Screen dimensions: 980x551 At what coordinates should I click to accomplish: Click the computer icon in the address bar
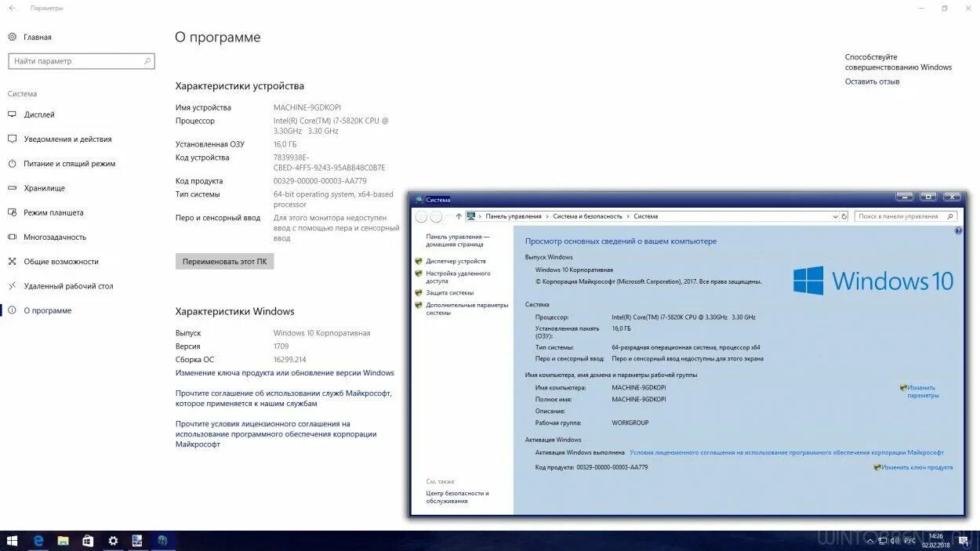click(471, 216)
